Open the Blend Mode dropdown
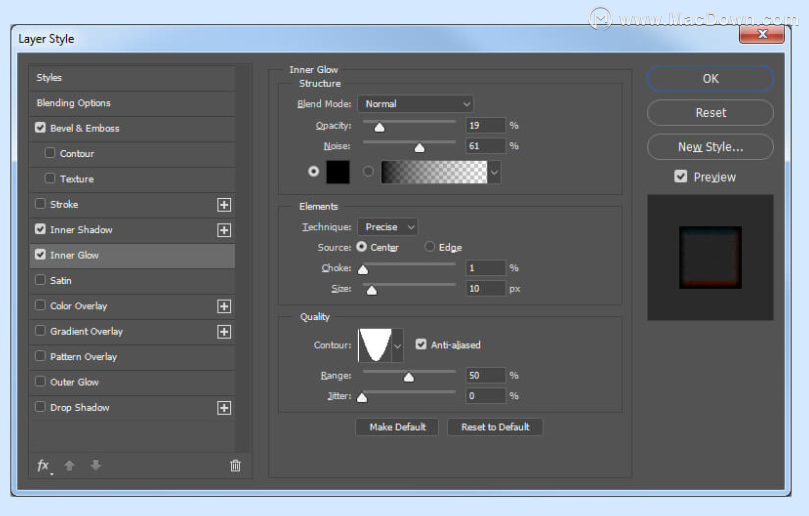 [x=415, y=104]
